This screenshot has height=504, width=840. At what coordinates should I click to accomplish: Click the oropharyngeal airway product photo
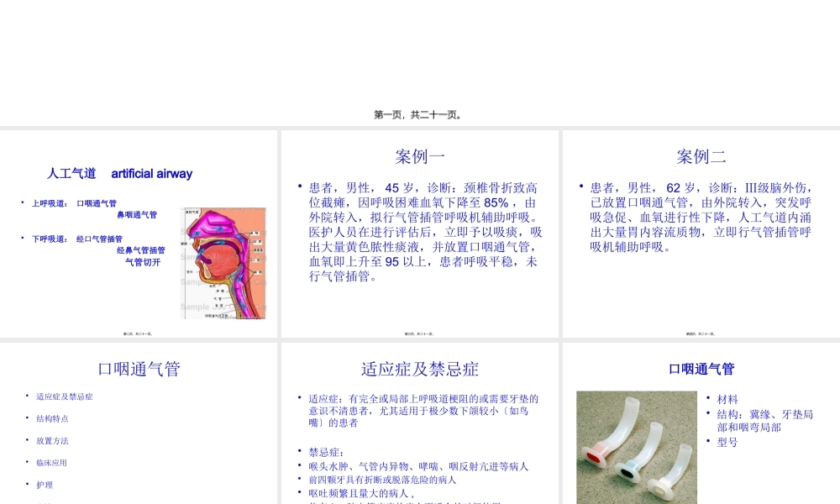[637, 447]
